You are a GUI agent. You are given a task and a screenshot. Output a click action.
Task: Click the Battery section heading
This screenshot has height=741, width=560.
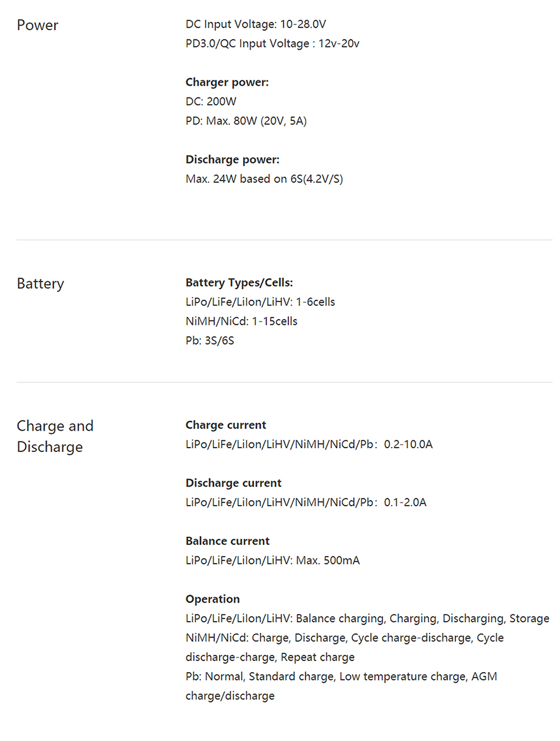coord(40,283)
